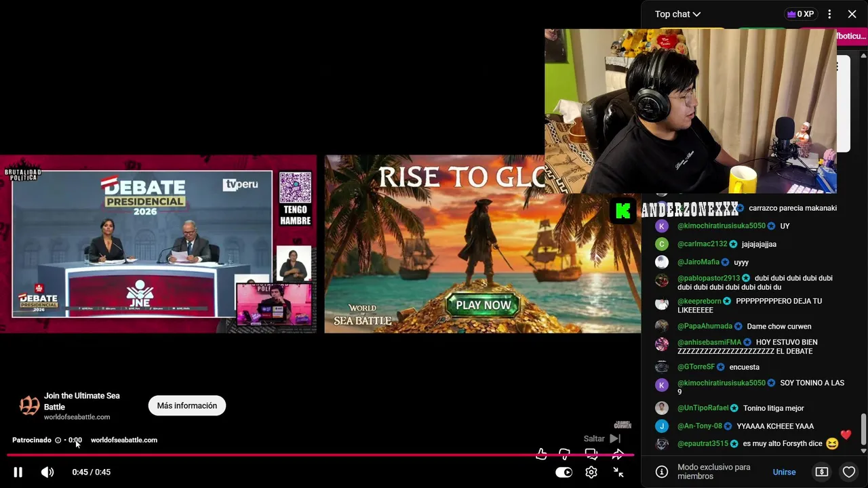Click the sponsored info circle icon
This screenshot has width=868, height=488.
[x=58, y=440]
